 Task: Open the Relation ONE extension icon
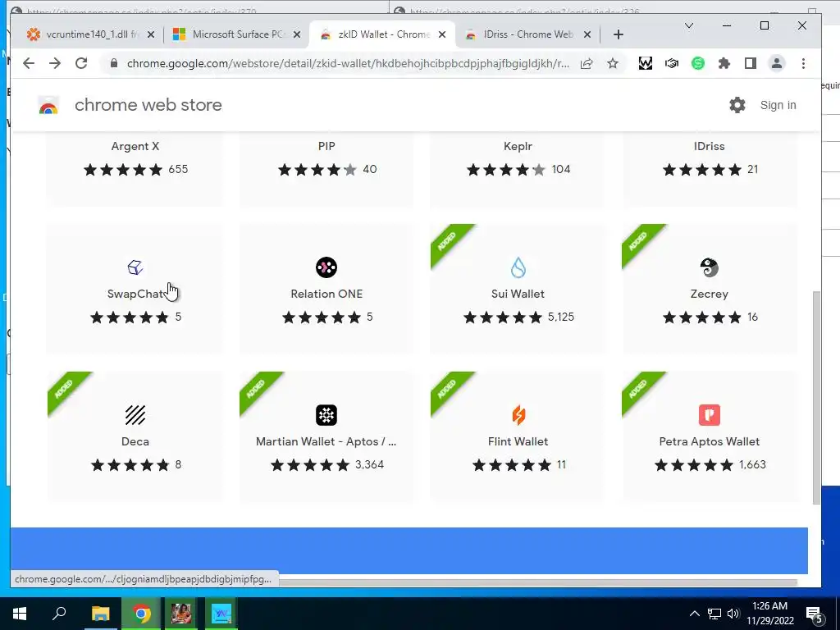pos(326,267)
